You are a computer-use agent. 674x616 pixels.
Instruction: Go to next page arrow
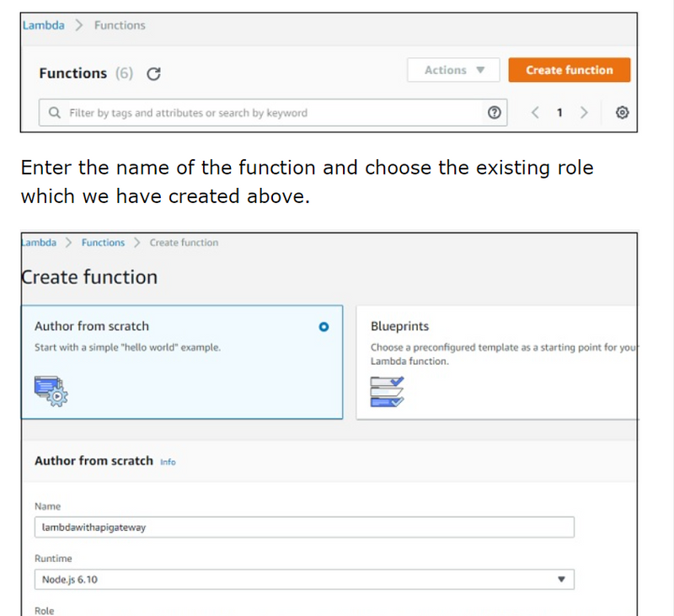coord(584,113)
